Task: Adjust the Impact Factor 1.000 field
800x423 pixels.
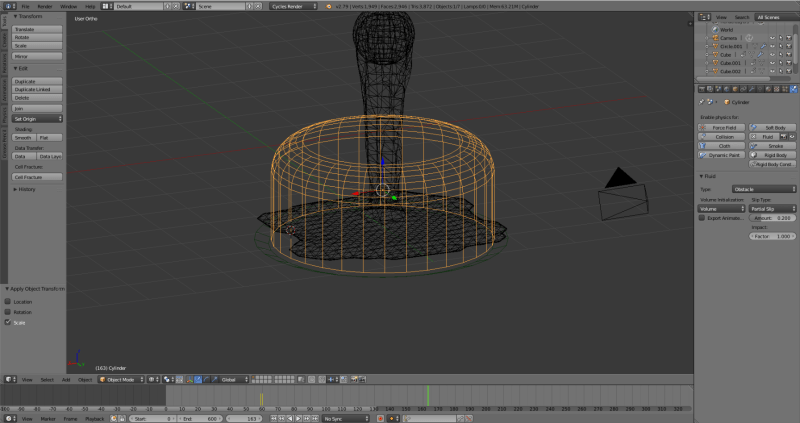Action: point(772,236)
